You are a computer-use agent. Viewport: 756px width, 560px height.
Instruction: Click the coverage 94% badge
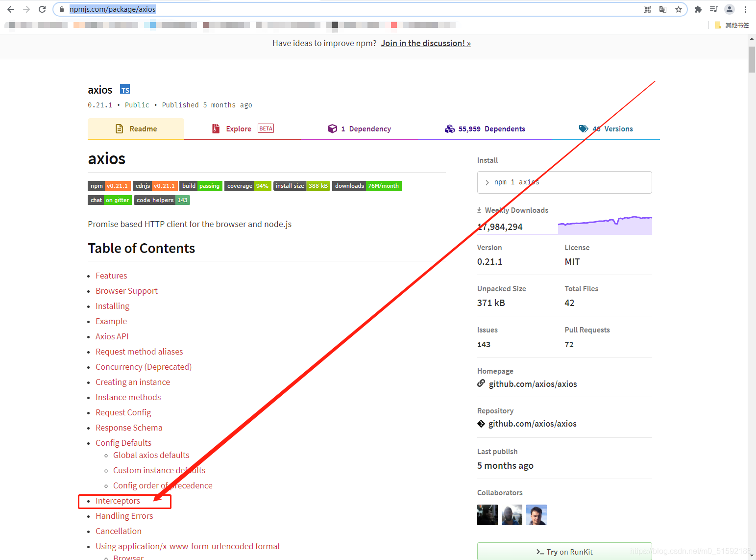248,186
